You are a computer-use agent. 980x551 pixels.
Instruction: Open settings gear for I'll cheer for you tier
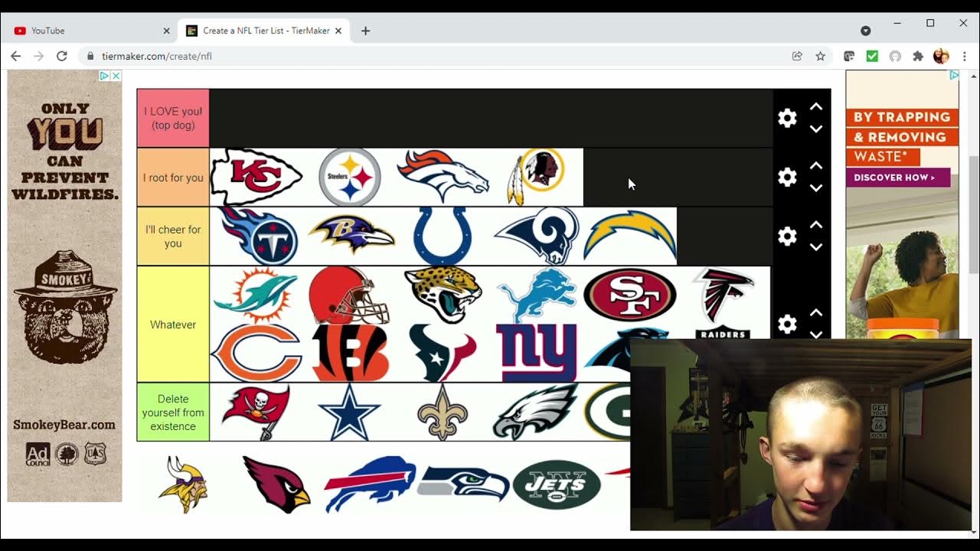point(787,236)
